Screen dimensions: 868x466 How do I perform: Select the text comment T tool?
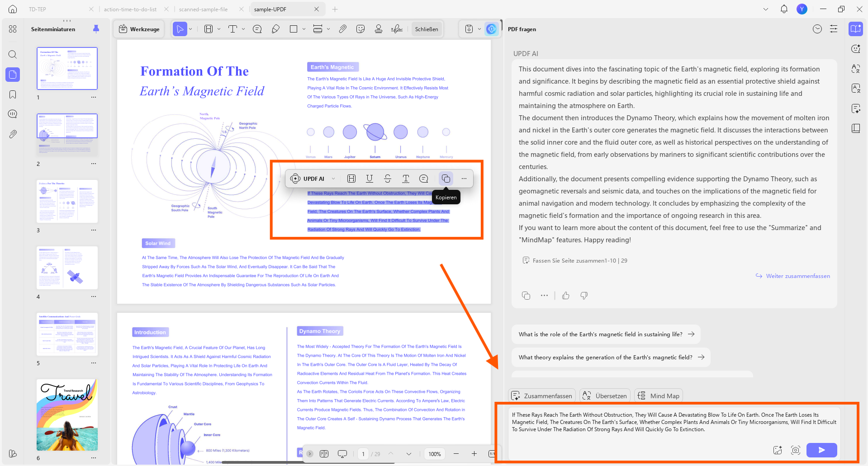tap(232, 29)
